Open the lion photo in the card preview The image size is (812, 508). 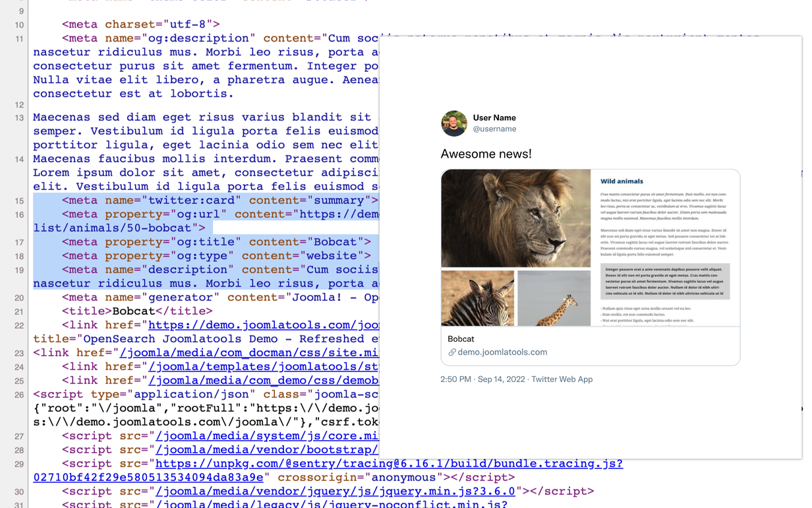pos(516,218)
